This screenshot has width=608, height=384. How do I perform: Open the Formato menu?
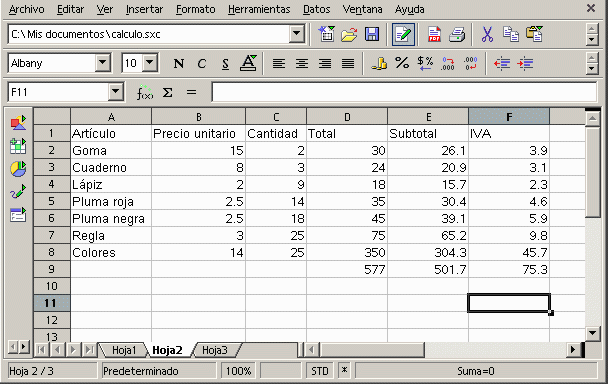tap(195, 9)
